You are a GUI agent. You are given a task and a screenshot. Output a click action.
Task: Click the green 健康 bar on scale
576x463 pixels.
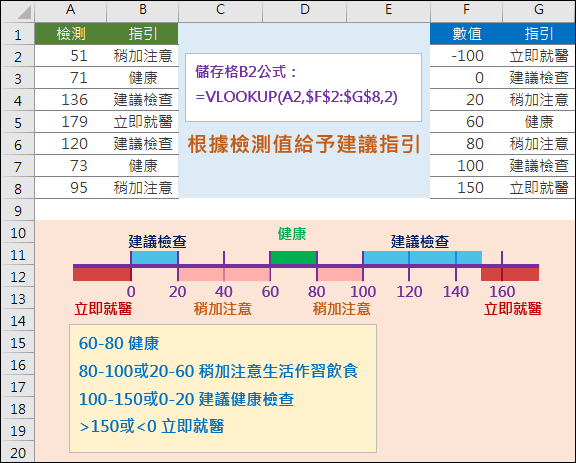click(x=293, y=258)
